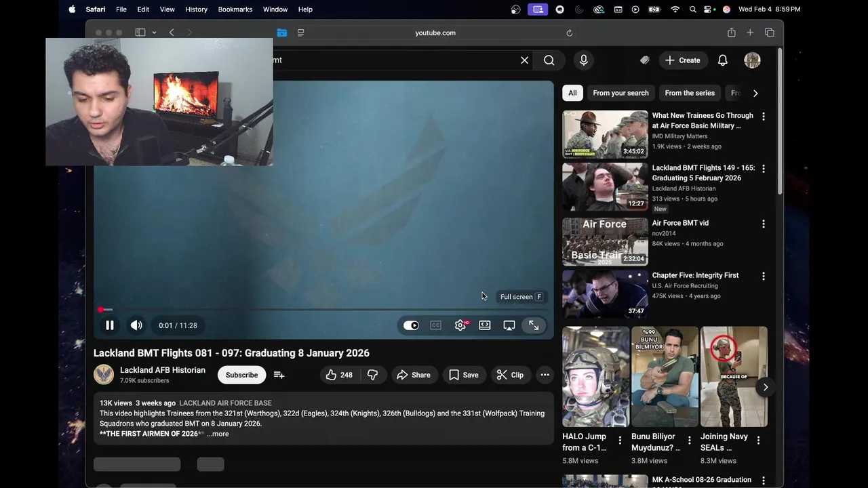The image size is (868, 488).
Task: Show next Shorts with arrow
Action: (765, 387)
